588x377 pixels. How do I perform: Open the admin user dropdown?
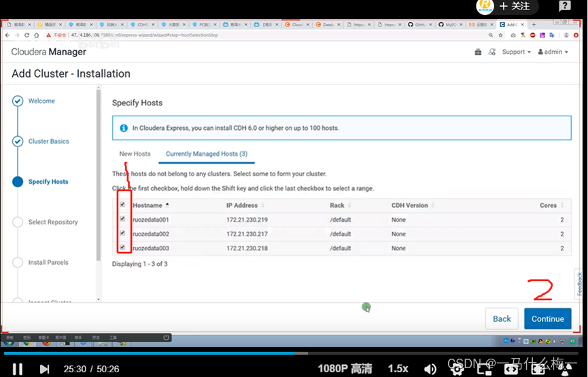click(553, 52)
